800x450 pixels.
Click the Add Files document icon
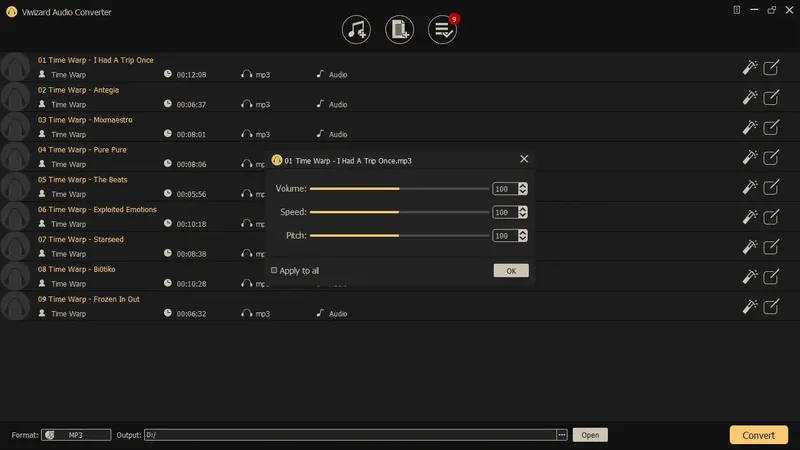[399, 30]
